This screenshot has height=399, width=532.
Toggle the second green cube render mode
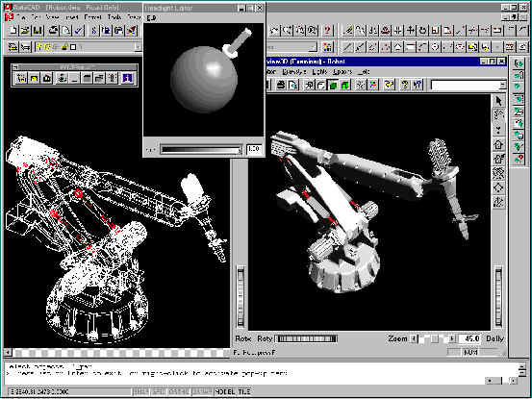[345, 85]
